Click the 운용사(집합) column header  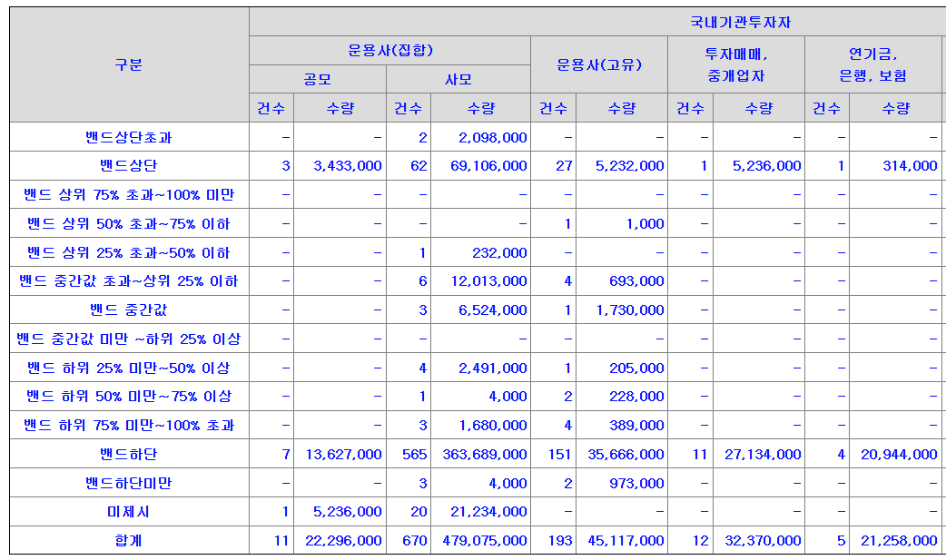pos(390,50)
